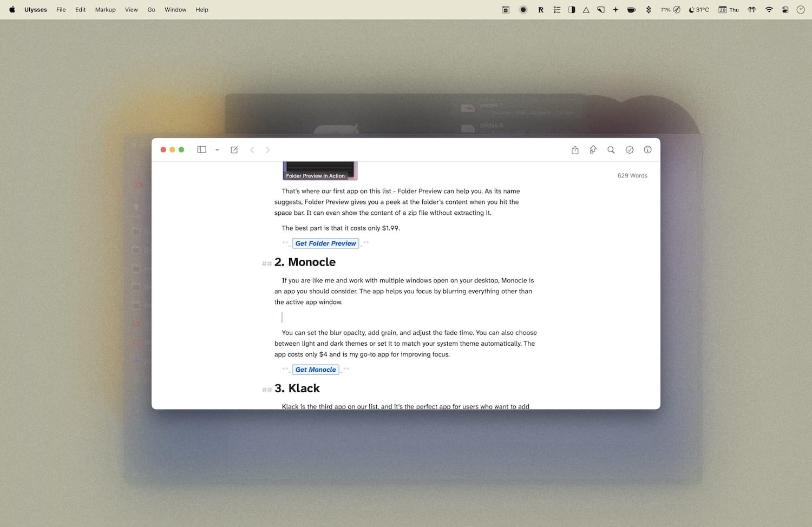This screenshot has height=527, width=812.
Task: Click the clock icon in menu bar
Action: 801,10
